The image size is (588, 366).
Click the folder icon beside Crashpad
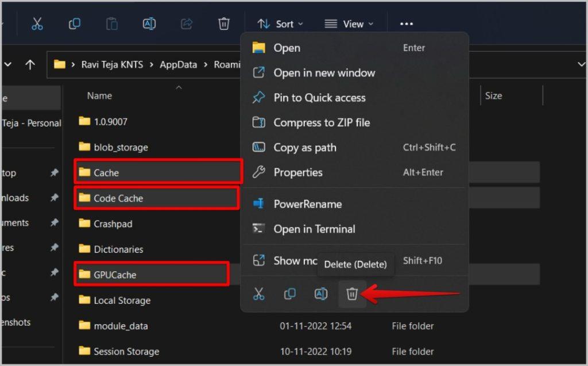click(x=85, y=223)
